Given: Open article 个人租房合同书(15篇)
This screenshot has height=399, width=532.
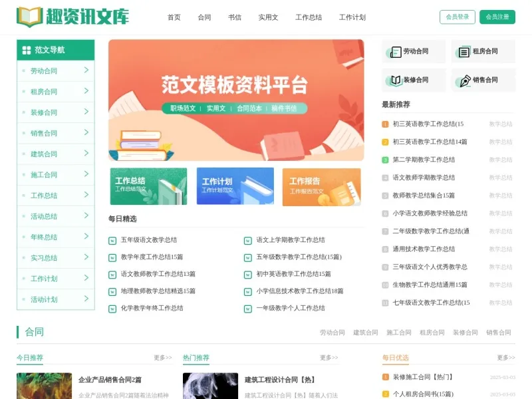Looking at the screenshot, I should click(423, 394).
